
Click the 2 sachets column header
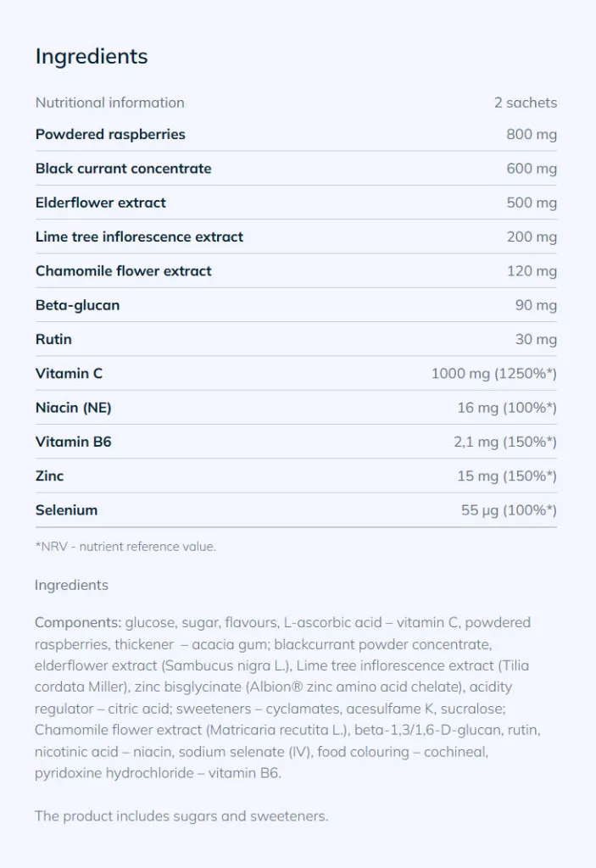tap(526, 103)
